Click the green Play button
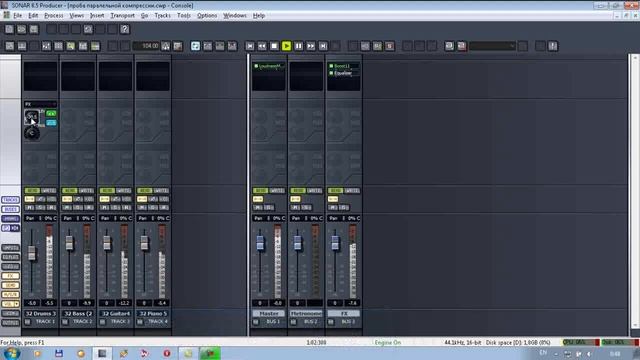640x360 pixels. [287, 46]
